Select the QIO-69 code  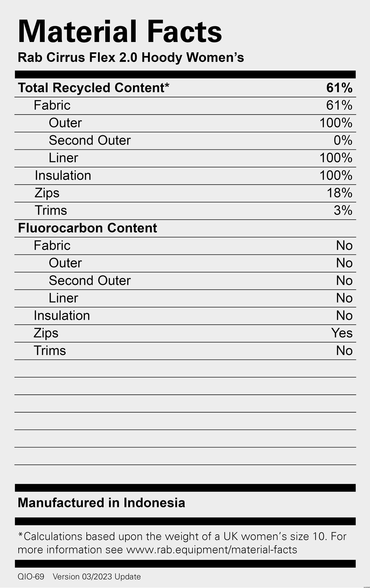31,577
